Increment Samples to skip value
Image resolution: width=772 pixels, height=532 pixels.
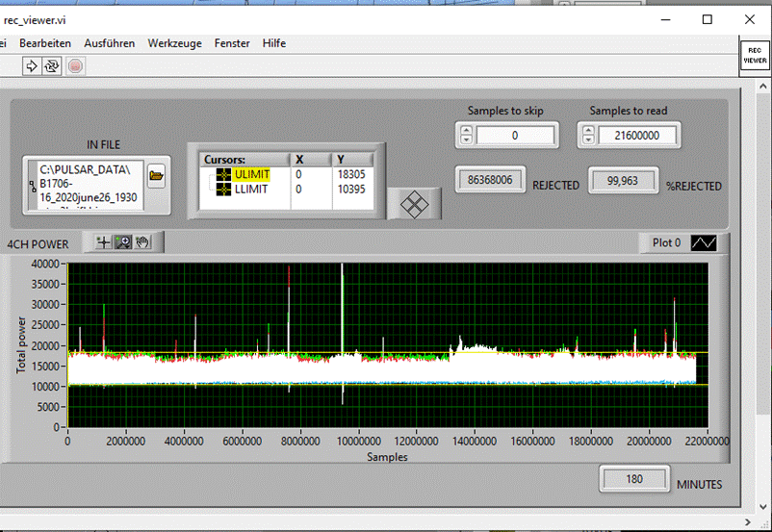click(466, 131)
